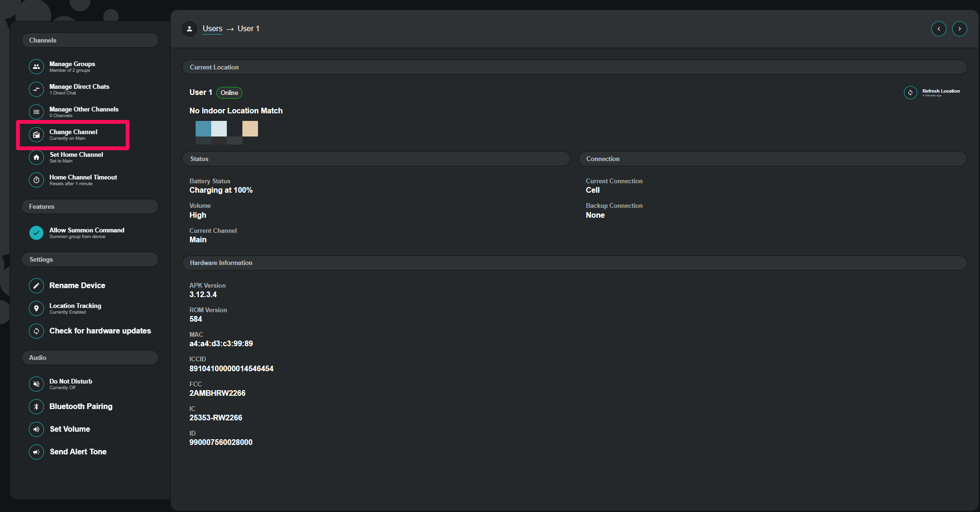
Task: Go to next user with right chevron
Action: tap(959, 29)
